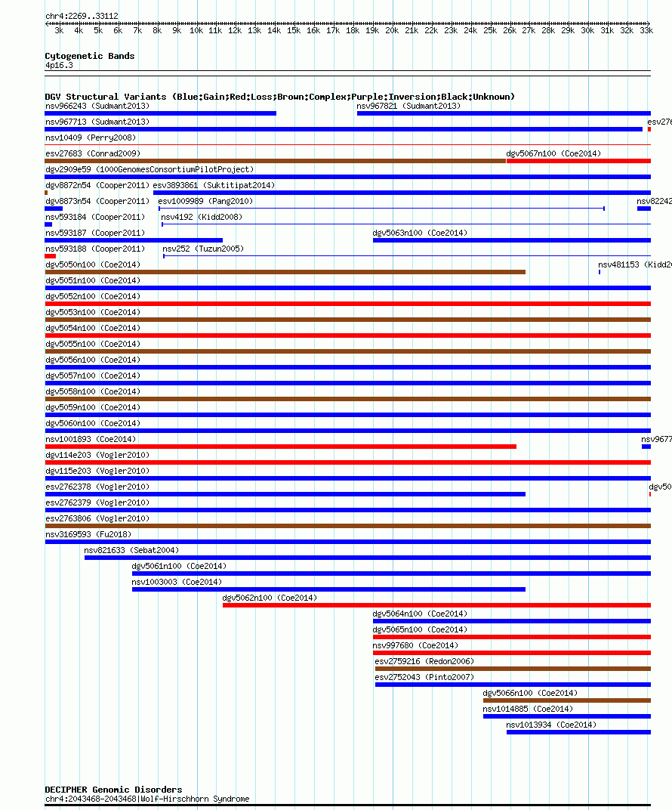This screenshot has width=672, height=810.
Task: Click the 4p16.3 band label
Action: coord(60,65)
